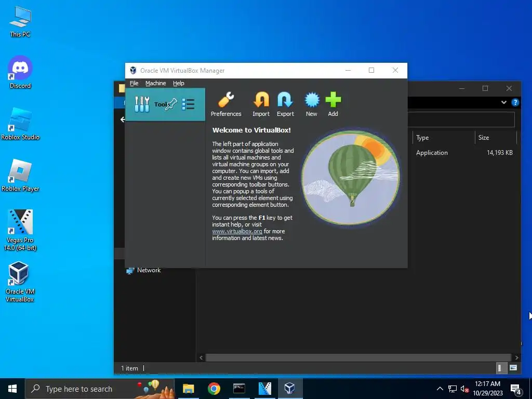Click the File Explorer back arrow
The image size is (532, 399).
(123, 119)
